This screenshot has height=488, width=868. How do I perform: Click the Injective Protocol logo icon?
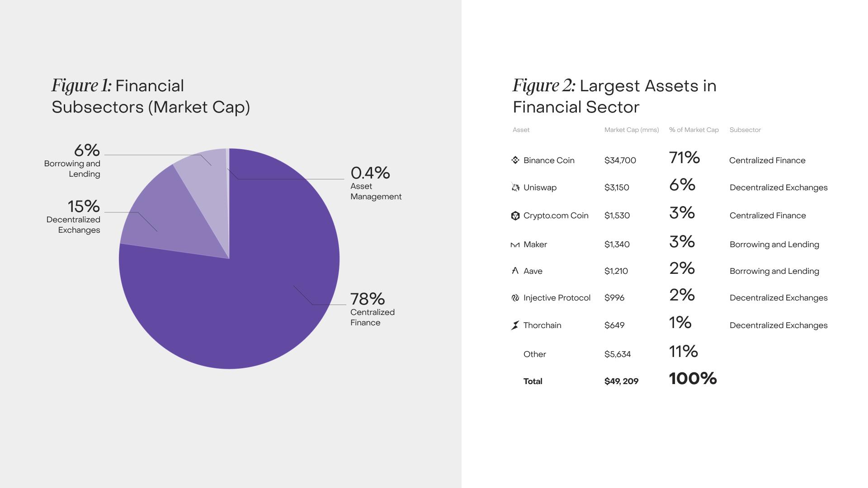[515, 298]
